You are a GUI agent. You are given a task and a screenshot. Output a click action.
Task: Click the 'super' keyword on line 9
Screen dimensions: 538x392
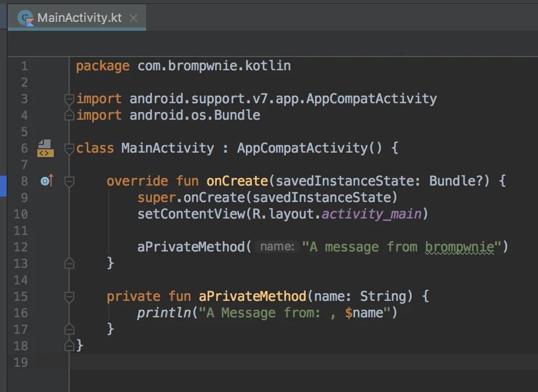(x=156, y=198)
